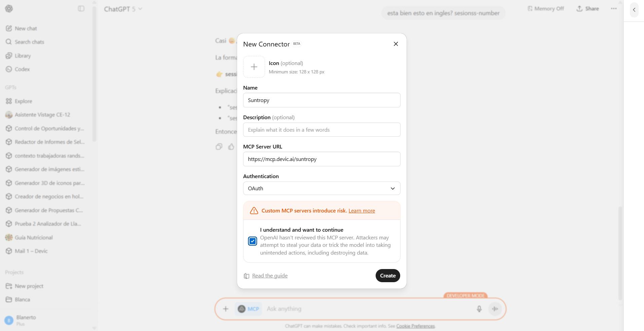
Task: Click the ChatGPT logo at top left
Action: pyautogui.click(x=9, y=8)
